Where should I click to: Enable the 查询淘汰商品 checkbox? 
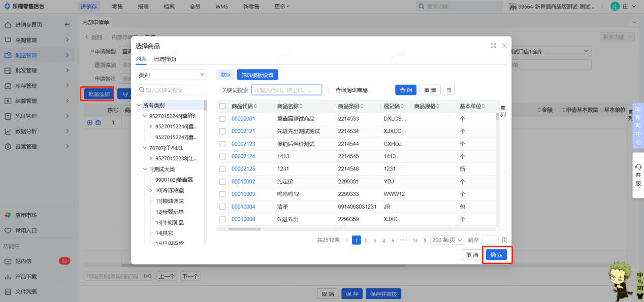click(x=331, y=90)
